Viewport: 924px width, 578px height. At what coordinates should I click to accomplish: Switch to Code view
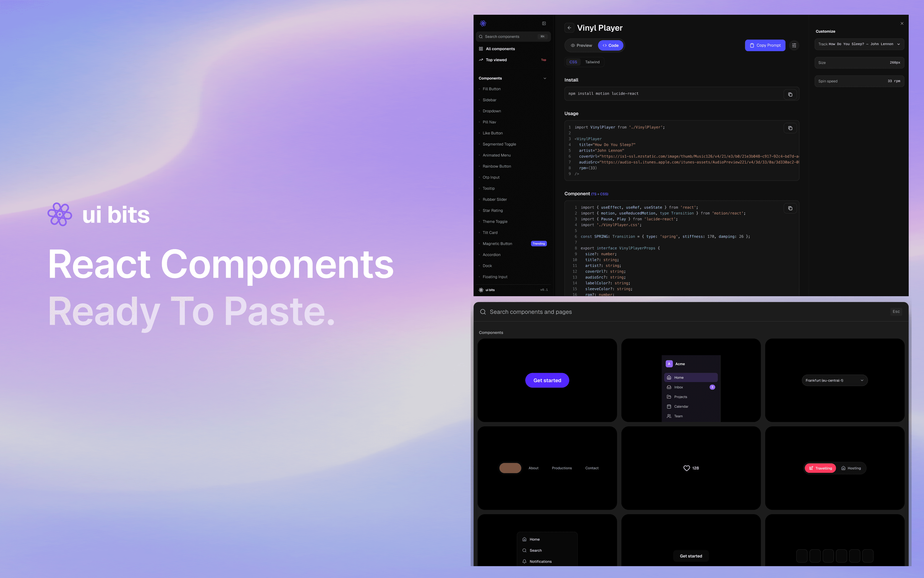point(610,45)
